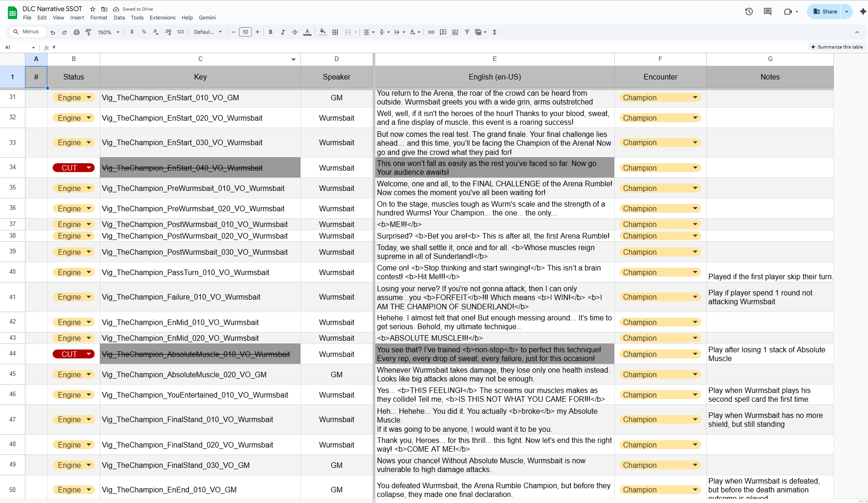This screenshot has width=868, height=503.
Task: Click the Google Sheets home logo
Action: [x=12, y=13]
